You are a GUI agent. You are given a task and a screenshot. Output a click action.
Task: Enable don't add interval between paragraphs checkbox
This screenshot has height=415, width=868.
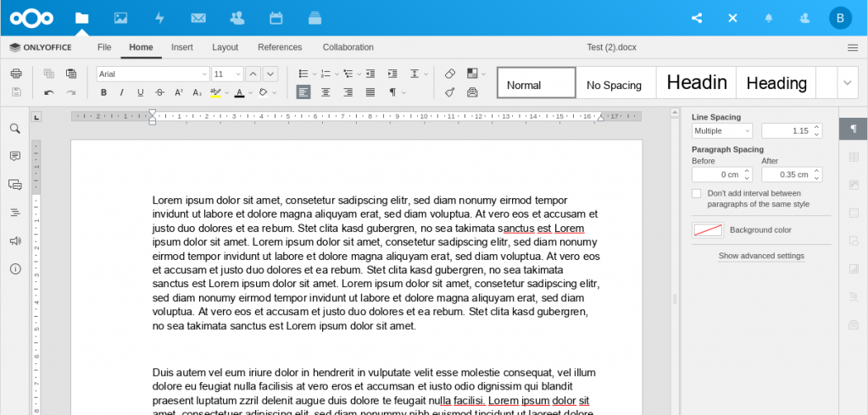click(x=697, y=193)
